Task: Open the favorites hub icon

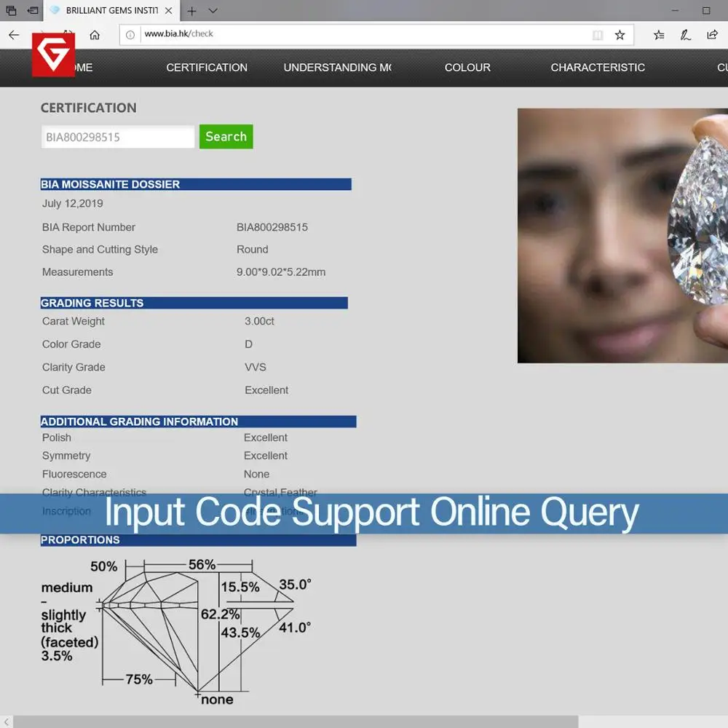Action: (659, 35)
